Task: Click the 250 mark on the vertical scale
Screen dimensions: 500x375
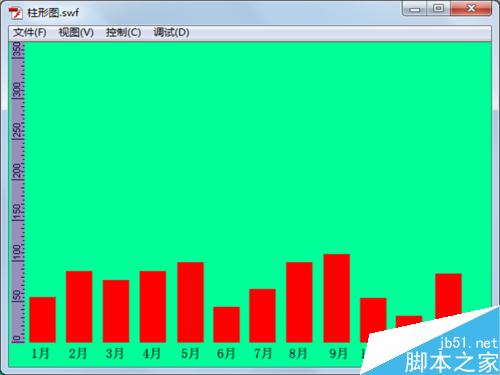Action: click(17, 130)
